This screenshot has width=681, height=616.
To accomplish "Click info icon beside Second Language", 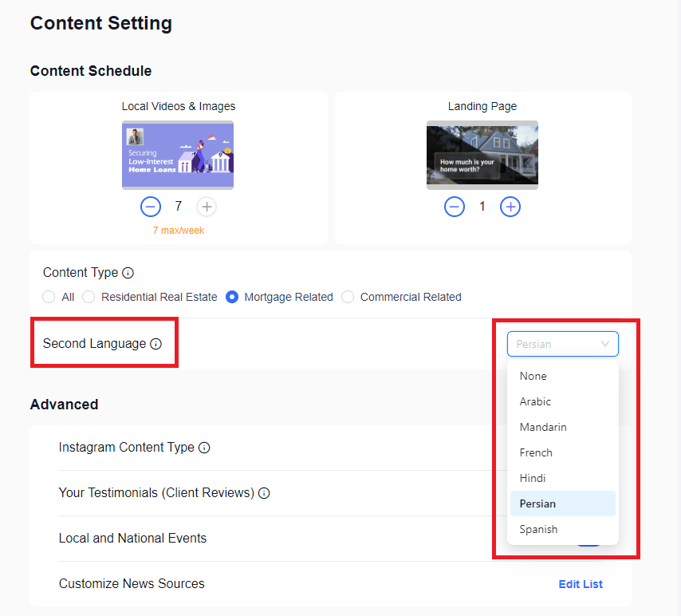I will coord(156,344).
